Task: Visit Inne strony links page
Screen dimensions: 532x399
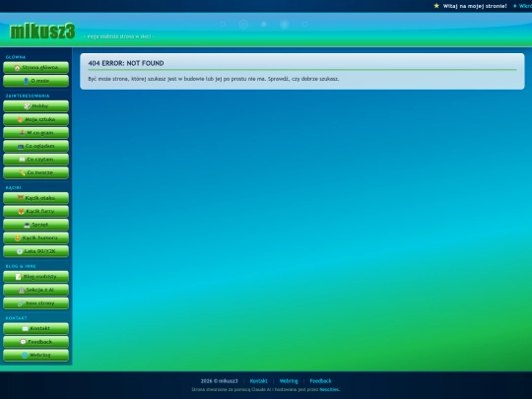Action: (x=36, y=303)
